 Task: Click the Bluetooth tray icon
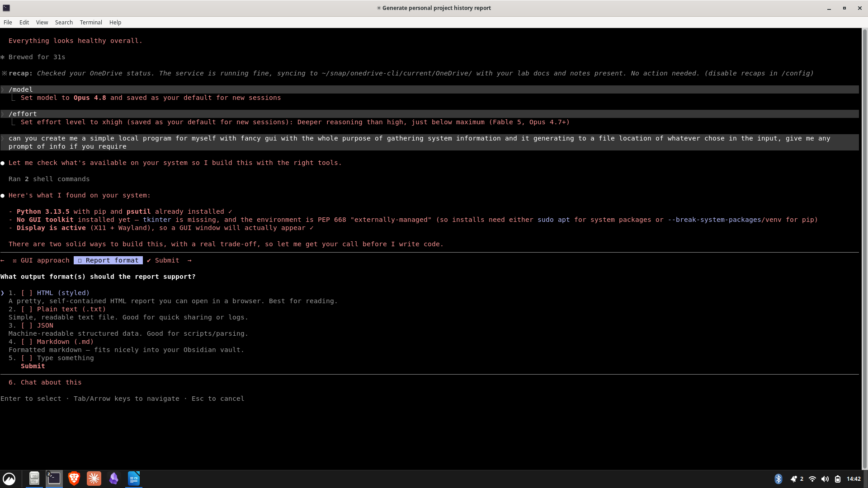pyautogui.click(x=778, y=479)
